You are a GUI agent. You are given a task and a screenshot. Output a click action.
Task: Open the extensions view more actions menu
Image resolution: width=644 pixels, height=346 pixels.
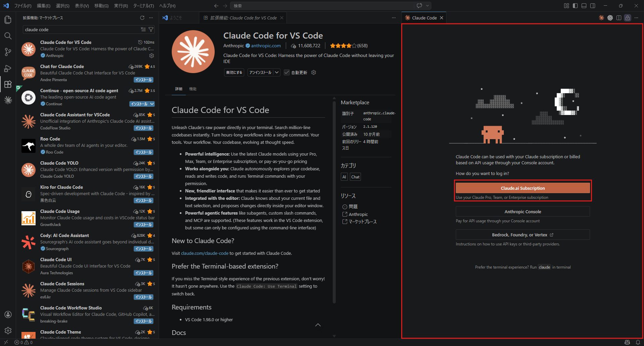coord(151,18)
